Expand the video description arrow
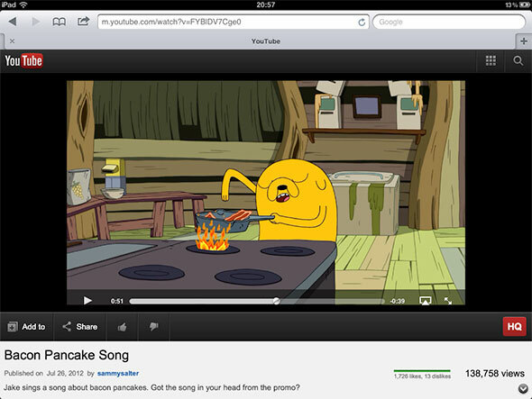Image resolution: width=532 pixels, height=399 pixels. (x=523, y=388)
